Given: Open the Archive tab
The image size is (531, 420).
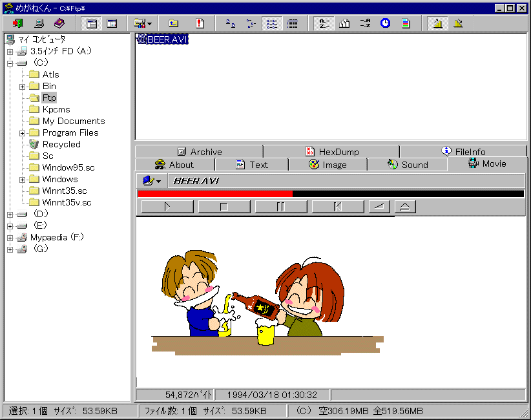Looking at the screenshot, I should coord(200,151).
